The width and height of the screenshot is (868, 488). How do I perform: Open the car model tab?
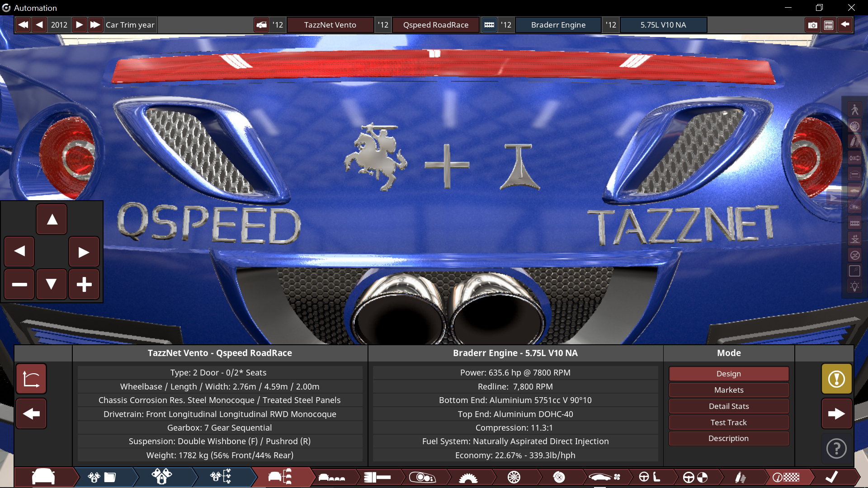pyautogui.click(x=43, y=477)
